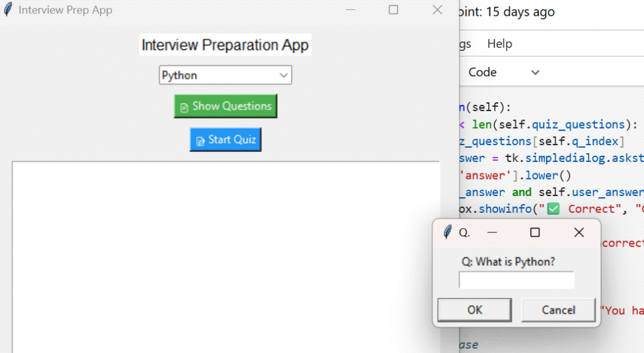Cancel the quiz question dialog
This screenshot has height=353, width=644.
(x=558, y=310)
